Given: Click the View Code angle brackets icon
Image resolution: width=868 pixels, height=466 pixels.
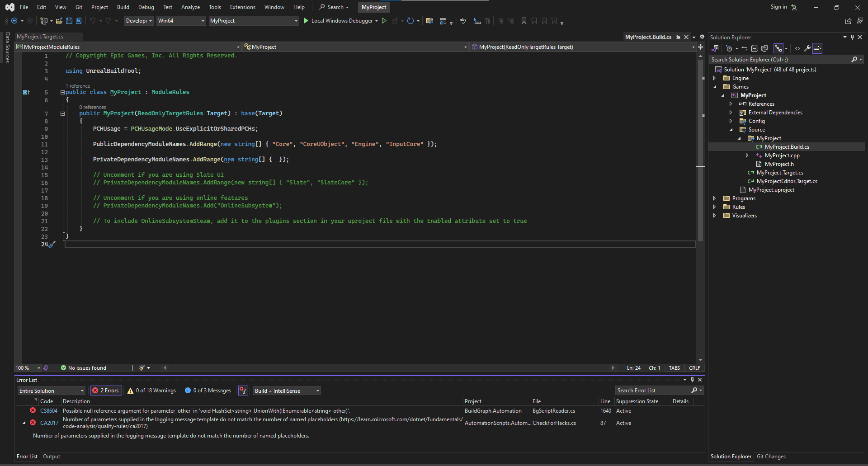Looking at the screenshot, I should click(797, 48).
